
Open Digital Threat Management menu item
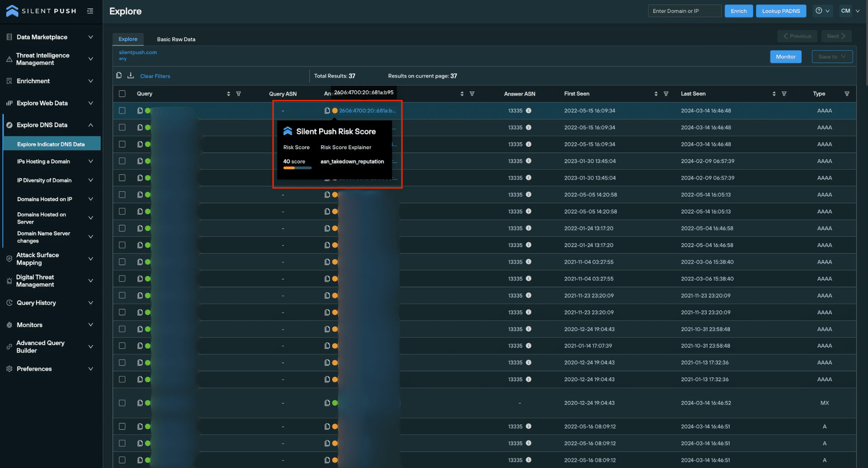click(35, 281)
